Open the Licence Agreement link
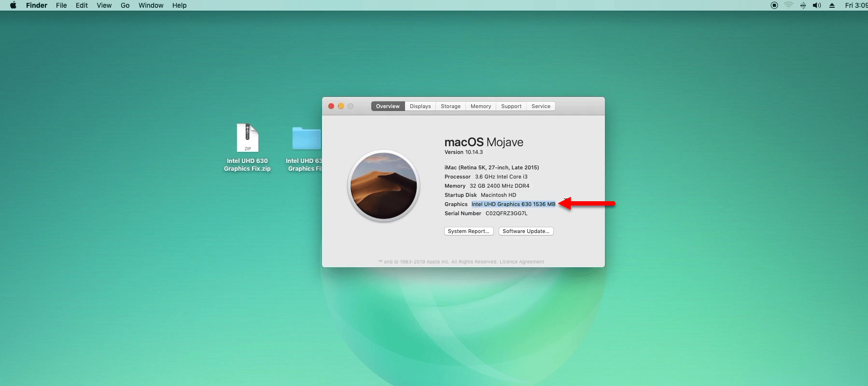This screenshot has height=386, width=868. click(522, 262)
